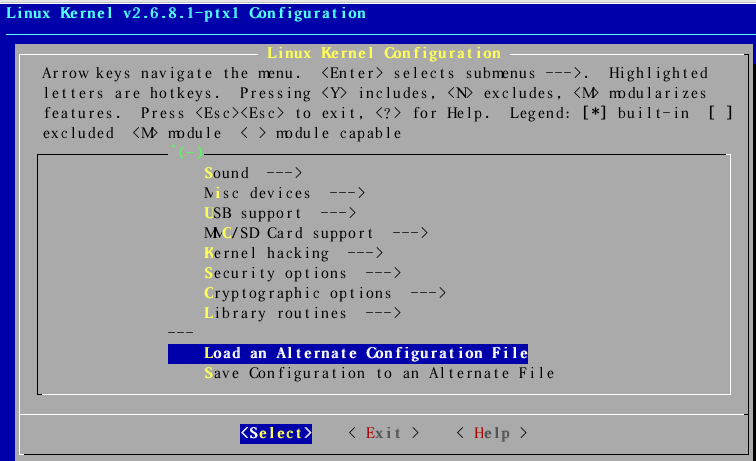Open the Security options submenu
756x461 pixels.
tap(302, 273)
